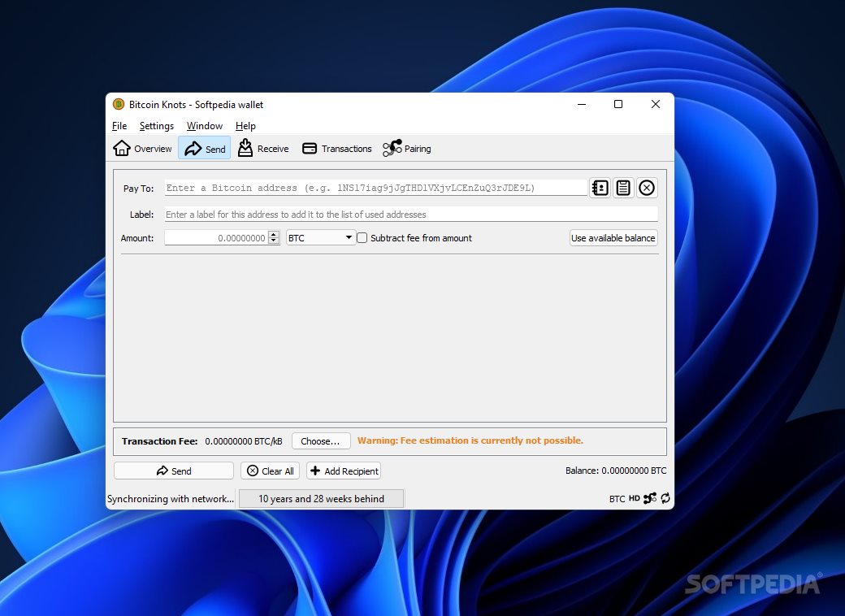
Task: Click the sync progress spinner icon
Action: click(665, 498)
